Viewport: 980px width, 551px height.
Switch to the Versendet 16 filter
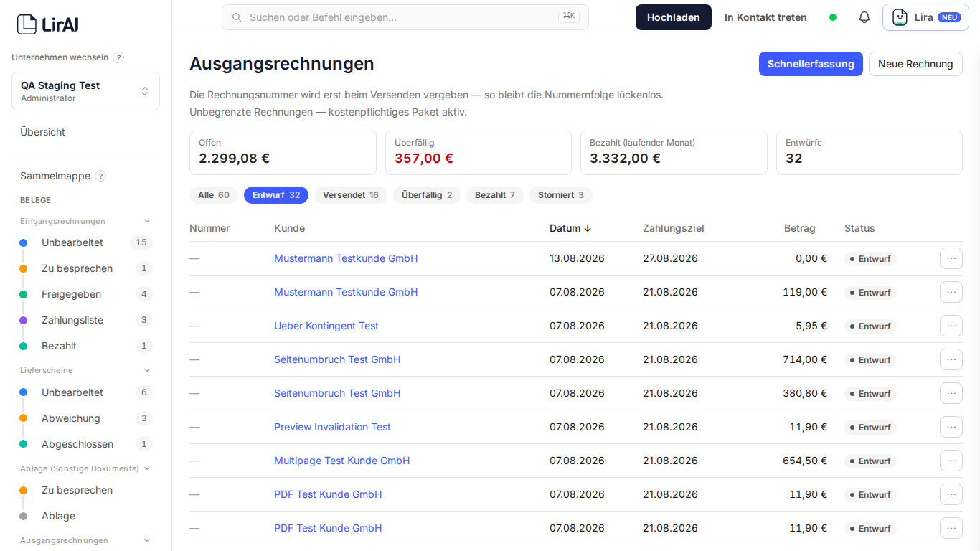[351, 195]
